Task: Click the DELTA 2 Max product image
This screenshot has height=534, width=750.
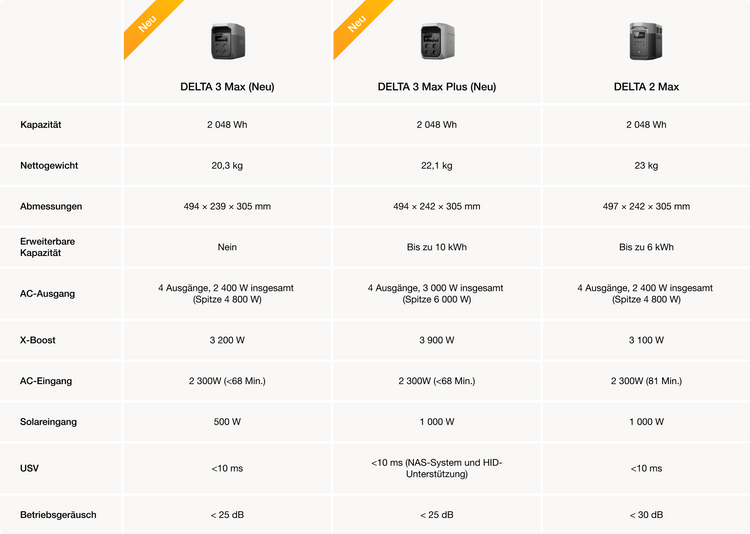Action: click(646, 42)
